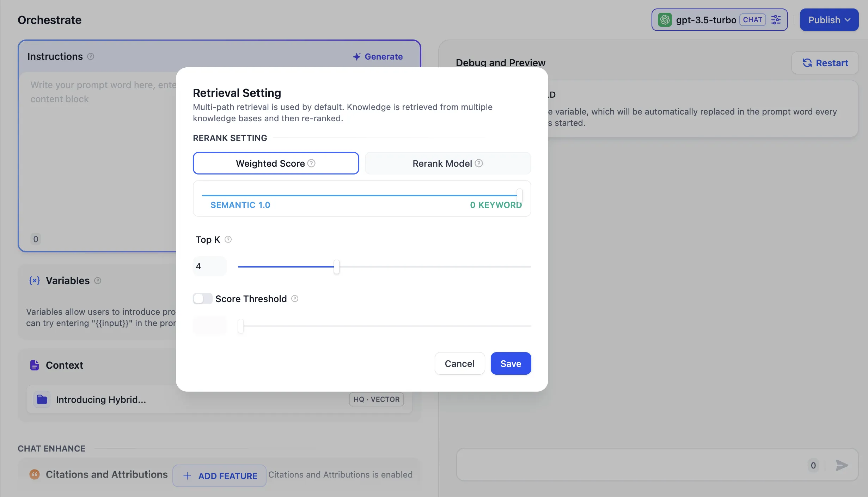Click the send message arrow icon
Image resolution: width=868 pixels, height=497 pixels.
(842, 465)
